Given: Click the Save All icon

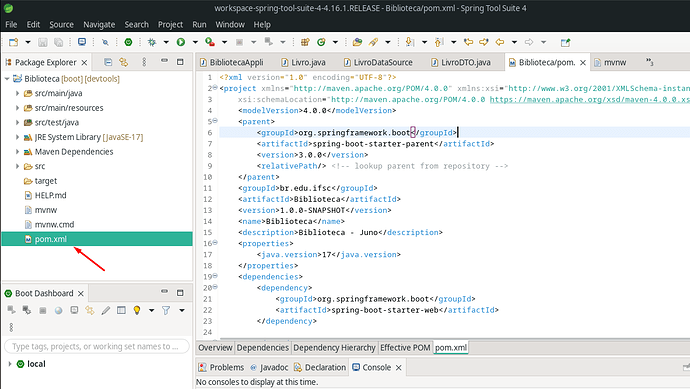Looking at the screenshot, I should (x=59, y=42).
